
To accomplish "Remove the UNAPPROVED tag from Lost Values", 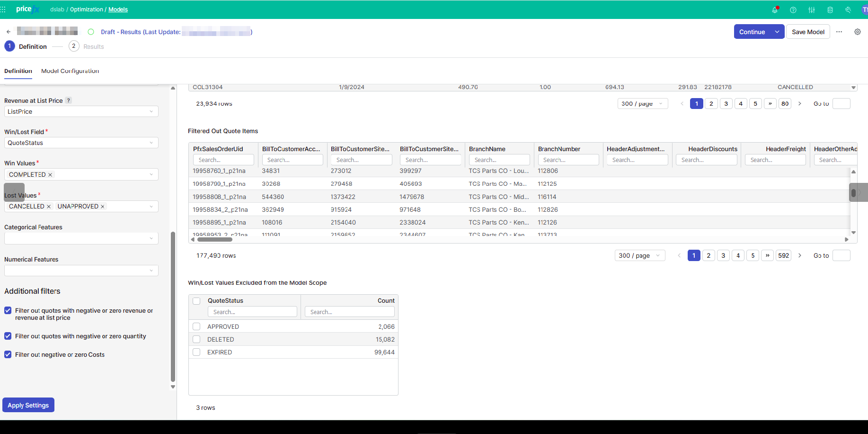I will (x=103, y=207).
